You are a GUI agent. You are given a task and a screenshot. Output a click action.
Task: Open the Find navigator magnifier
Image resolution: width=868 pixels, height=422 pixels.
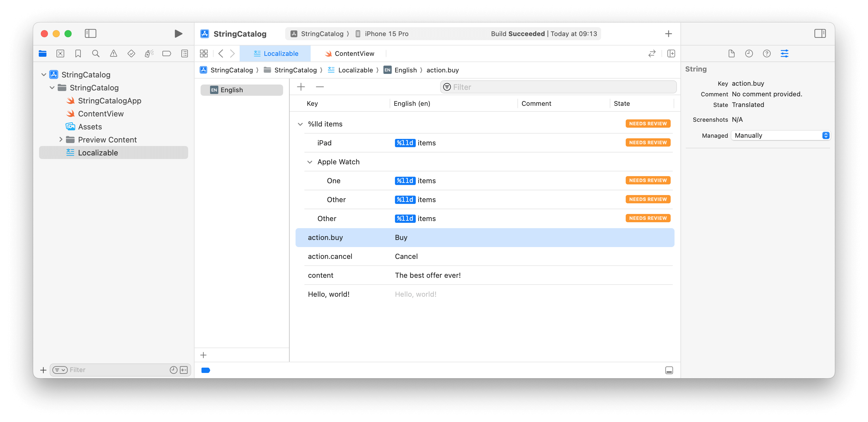96,53
